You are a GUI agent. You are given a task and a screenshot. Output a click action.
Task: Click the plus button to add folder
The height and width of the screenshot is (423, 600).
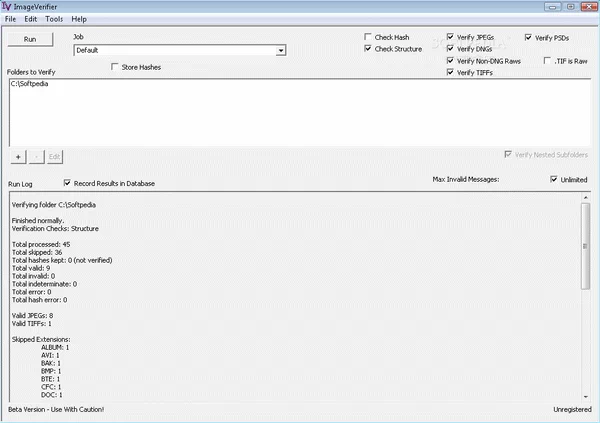[18, 157]
